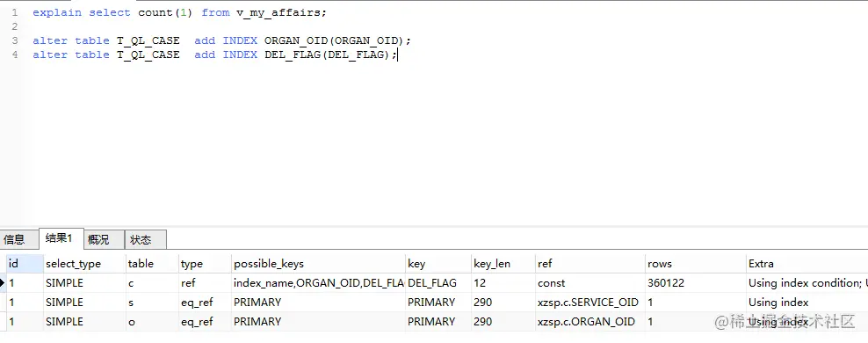This screenshot has height=343, width=868.
Task: Switch to the 信息 tab
Action: pyautogui.click(x=14, y=239)
